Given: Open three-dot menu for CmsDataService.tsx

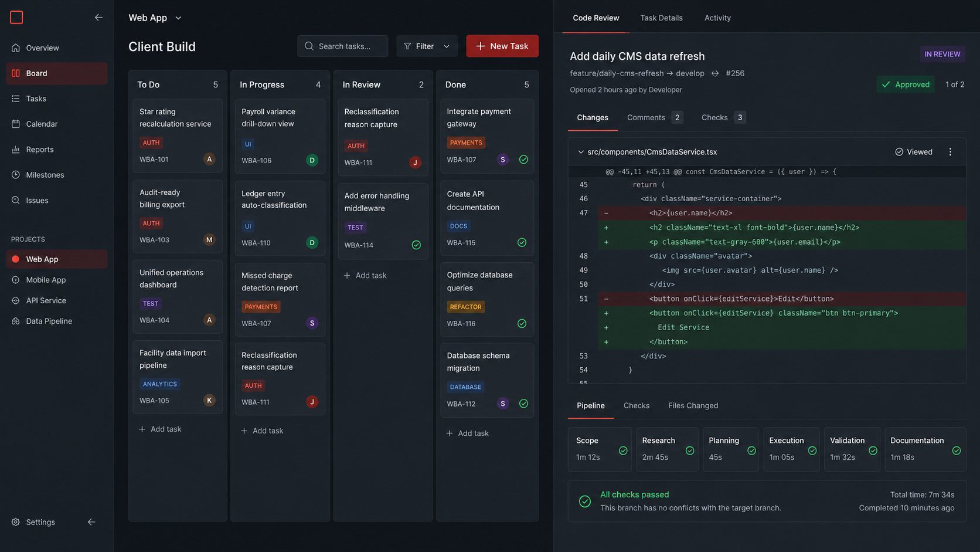Looking at the screenshot, I should 950,152.
